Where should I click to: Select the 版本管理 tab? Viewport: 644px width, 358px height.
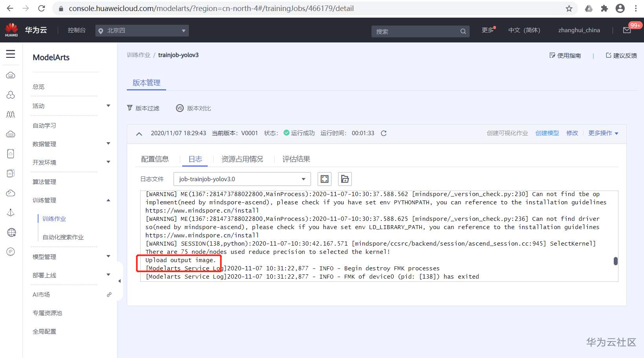(x=146, y=83)
